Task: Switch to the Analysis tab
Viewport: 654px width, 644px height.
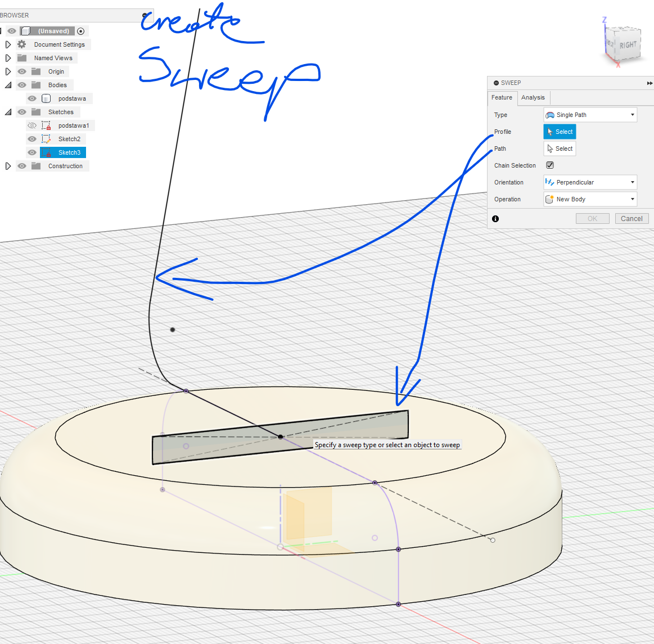Action: (x=533, y=97)
